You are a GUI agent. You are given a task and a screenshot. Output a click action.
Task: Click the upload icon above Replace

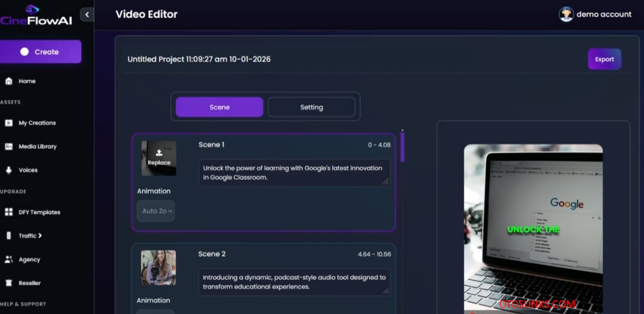coord(159,153)
